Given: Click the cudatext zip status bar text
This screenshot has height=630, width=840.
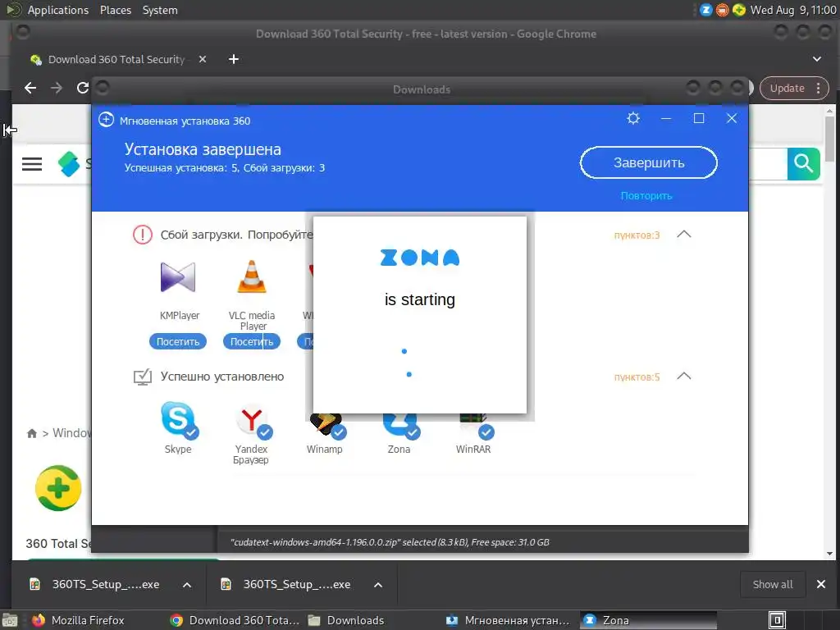Looking at the screenshot, I should [x=390, y=542].
